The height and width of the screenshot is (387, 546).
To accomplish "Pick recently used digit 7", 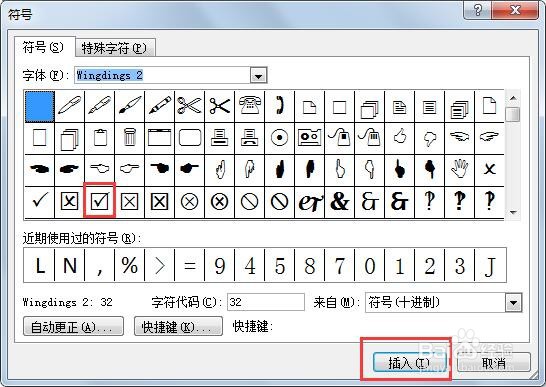I will (339, 265).
